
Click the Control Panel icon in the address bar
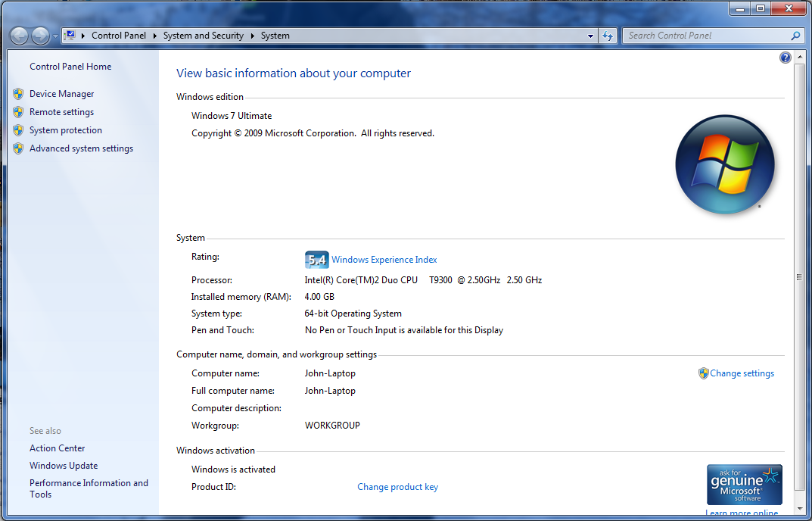[x=71, y=35]
